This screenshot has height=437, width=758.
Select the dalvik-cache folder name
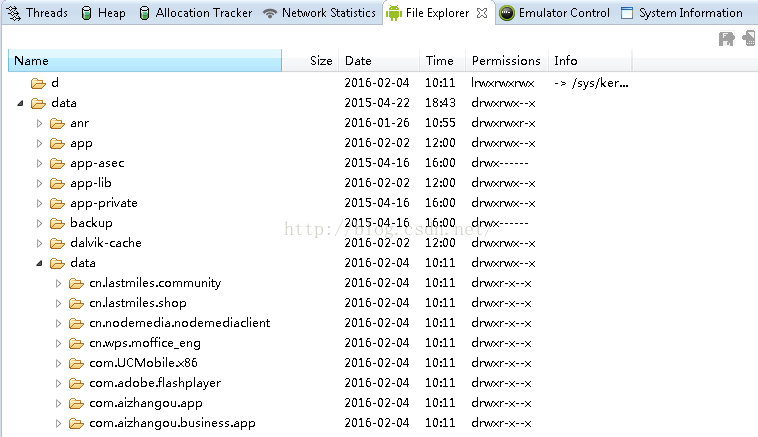[x=106, y=243]
